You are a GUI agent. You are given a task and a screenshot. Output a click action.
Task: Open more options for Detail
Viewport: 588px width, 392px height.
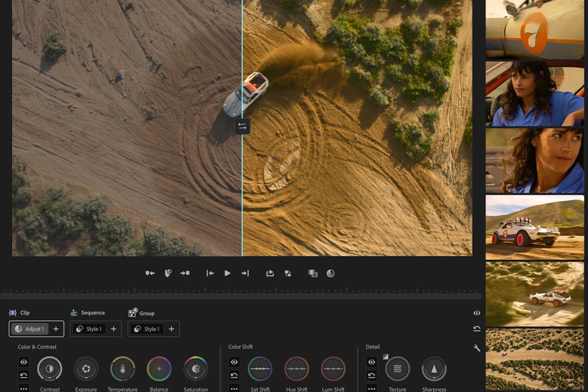[x=372, y=388]
